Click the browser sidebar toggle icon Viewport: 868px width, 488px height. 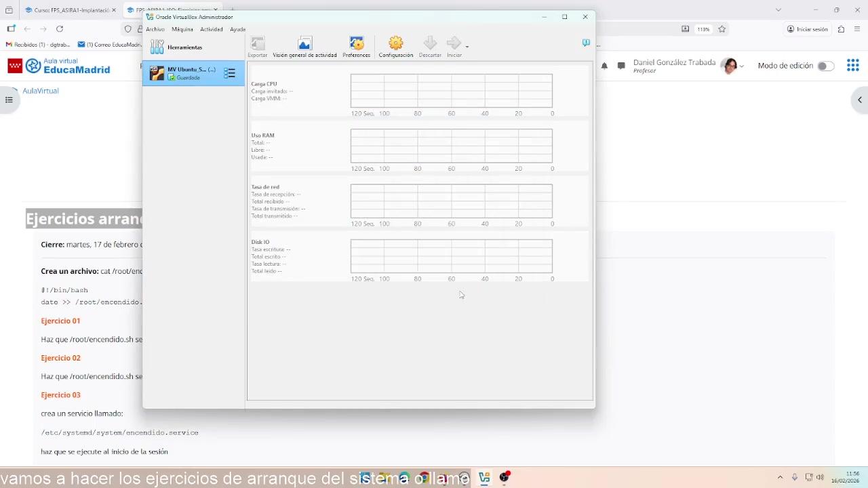click(11, 29)
